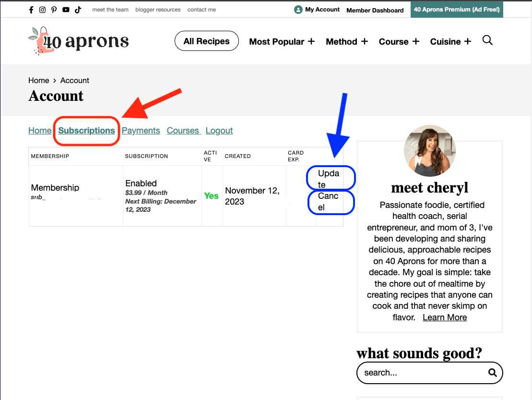Image resolution: width=532 pixels, height=400 pixels.
Task: Click the Membership row name
Action: click(x=55, y=188)
